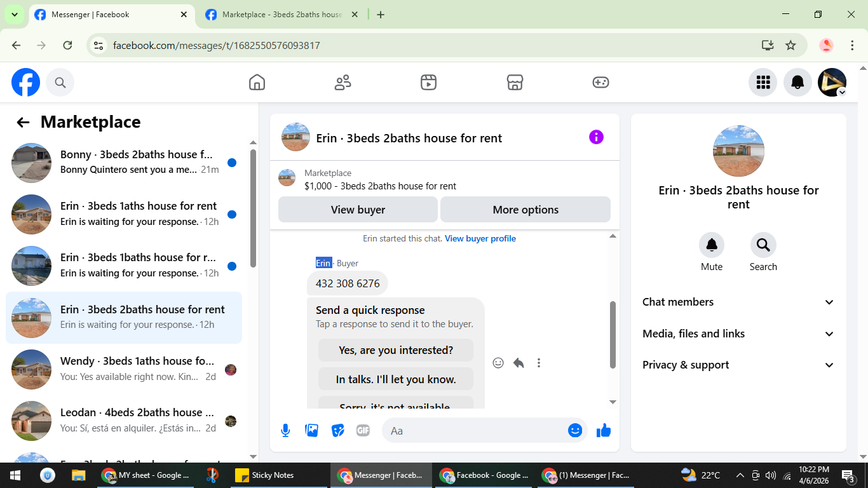React to the message with emoji icon
Viewport: 868px width, 488px height.
click(498, 363)
